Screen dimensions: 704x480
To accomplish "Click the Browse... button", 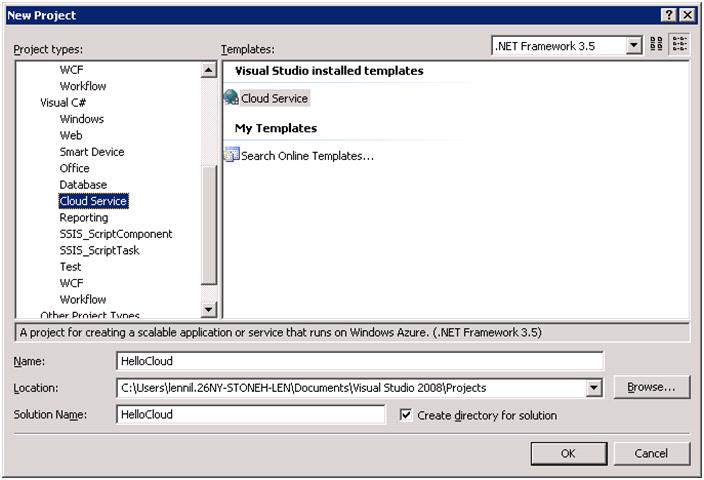I will click(651, 387).
